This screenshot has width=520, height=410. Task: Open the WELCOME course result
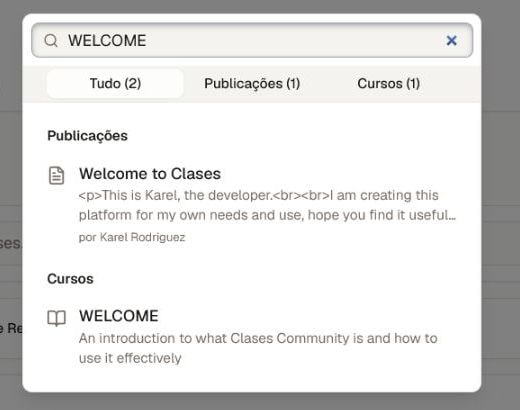tap(119, 316)
